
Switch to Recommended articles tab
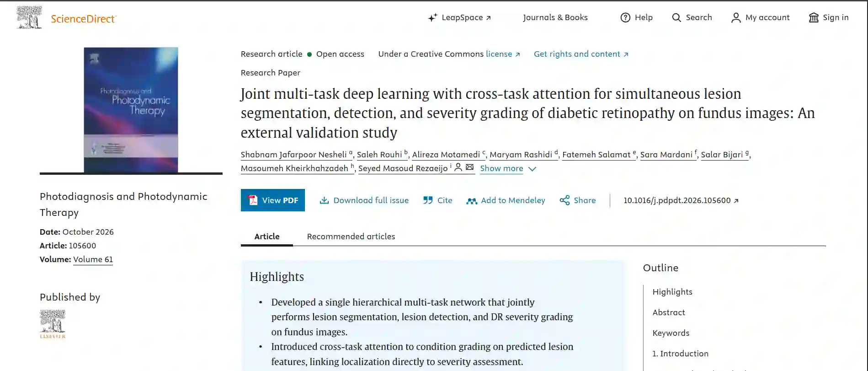point(351,237)
